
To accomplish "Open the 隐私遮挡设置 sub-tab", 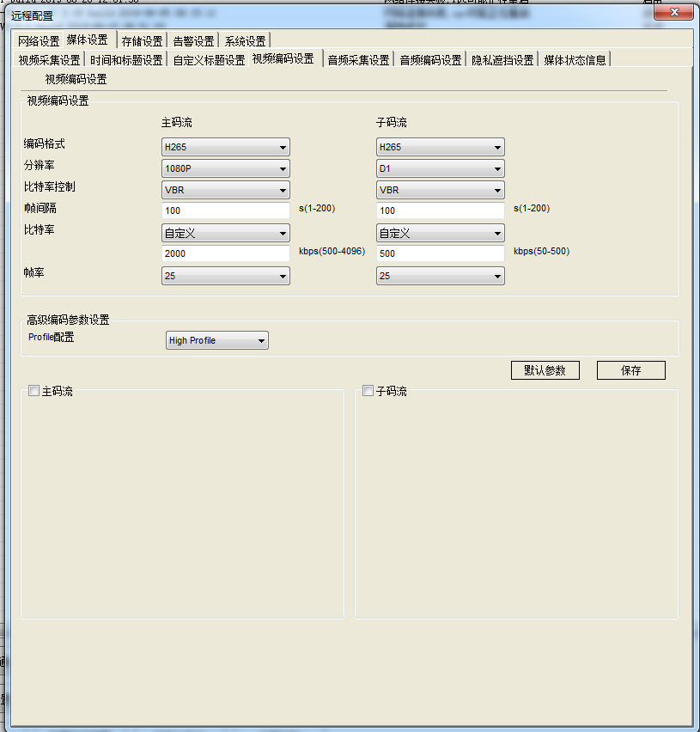I will coord(502,60).
